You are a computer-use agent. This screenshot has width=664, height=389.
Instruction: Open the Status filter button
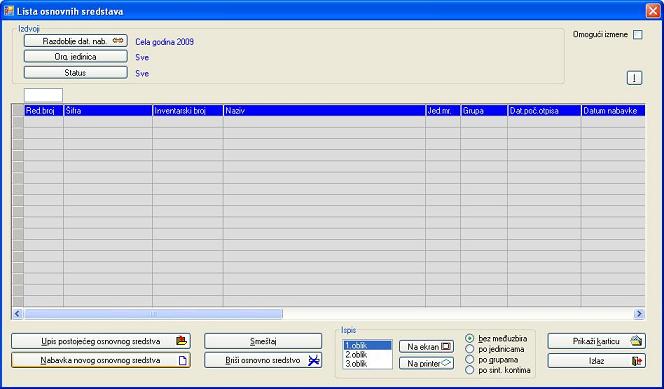point(75,72)
